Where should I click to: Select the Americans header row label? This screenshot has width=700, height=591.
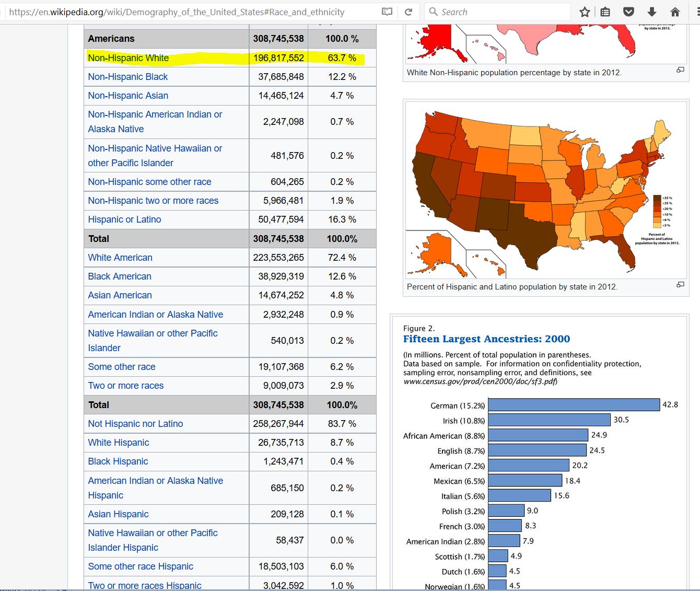pyautogui.click(x=111, y=39)
